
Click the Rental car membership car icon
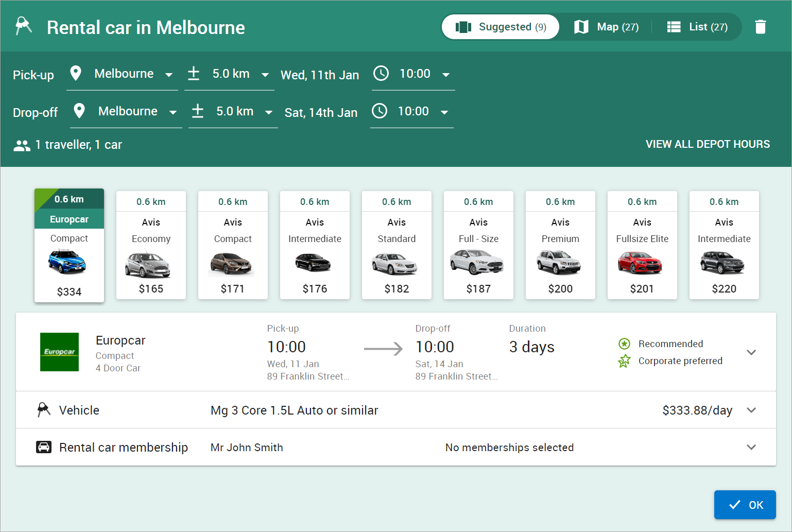pos(44,447)
